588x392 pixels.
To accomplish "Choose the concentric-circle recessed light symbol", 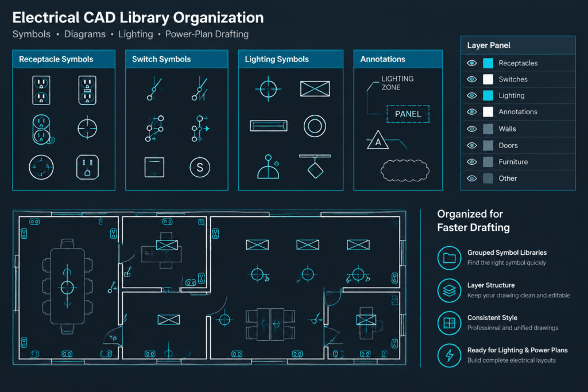I will 315,126.
